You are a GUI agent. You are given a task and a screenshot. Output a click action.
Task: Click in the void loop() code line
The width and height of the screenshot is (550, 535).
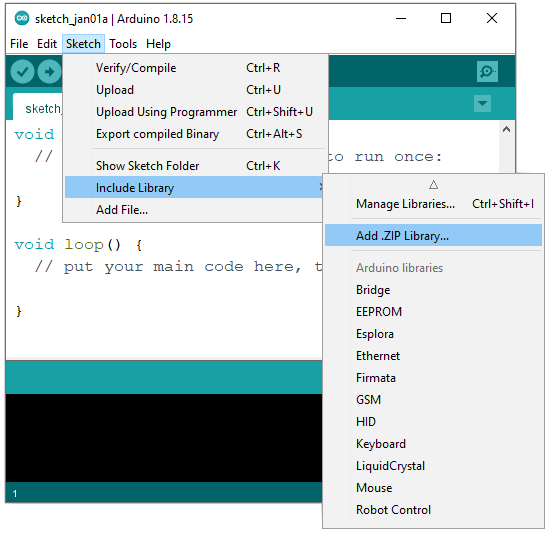pyautogui.click(x=78, y=245)
